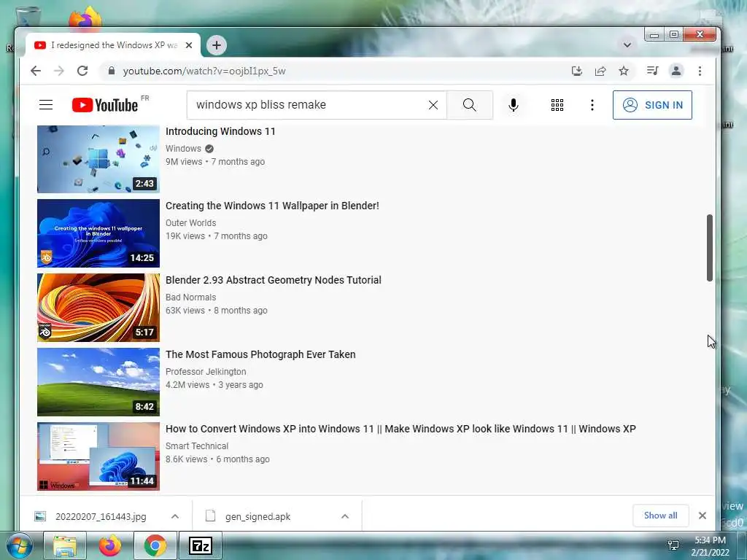
Task: Launch Firefox from the taskbar
Action: click(109, 545)
